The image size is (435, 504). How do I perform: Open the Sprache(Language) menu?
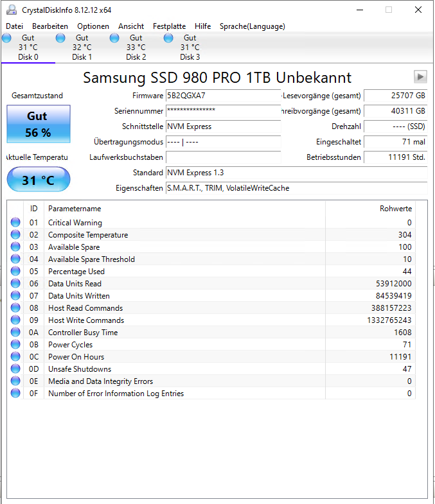pos(253,26)
